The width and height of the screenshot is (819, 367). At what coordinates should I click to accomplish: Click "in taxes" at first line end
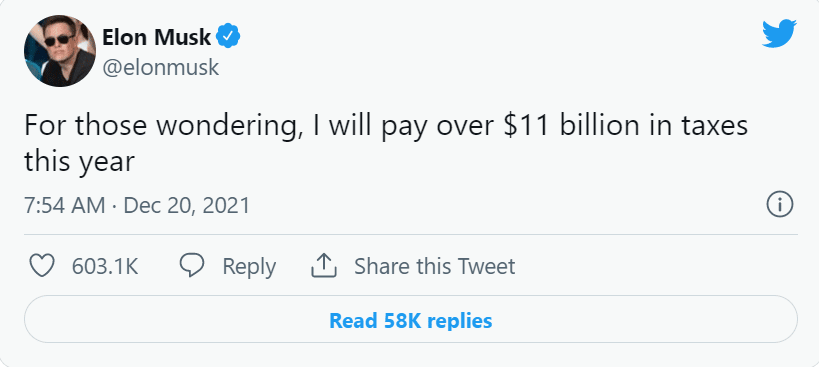pos(699,126)
